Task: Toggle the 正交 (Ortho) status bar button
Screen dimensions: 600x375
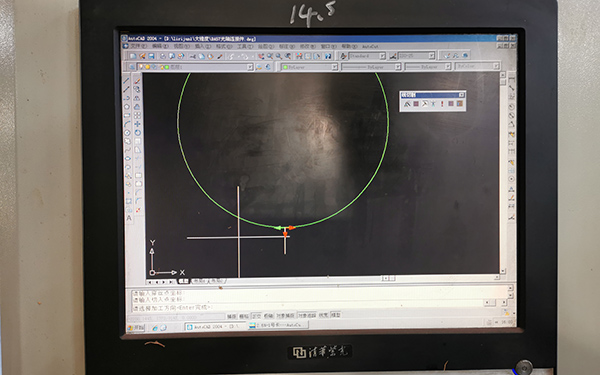Action: click(x=256, y=316)
